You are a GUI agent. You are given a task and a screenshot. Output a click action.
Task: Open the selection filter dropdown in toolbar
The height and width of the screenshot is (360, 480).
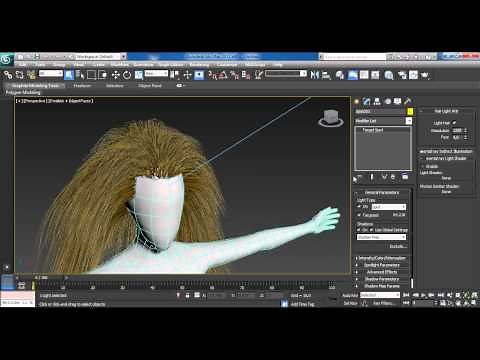coord(51,73)
